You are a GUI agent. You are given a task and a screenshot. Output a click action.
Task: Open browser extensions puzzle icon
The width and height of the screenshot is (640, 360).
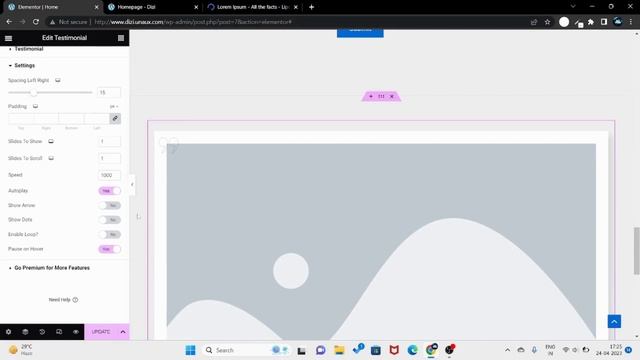[x=591, y=22]
